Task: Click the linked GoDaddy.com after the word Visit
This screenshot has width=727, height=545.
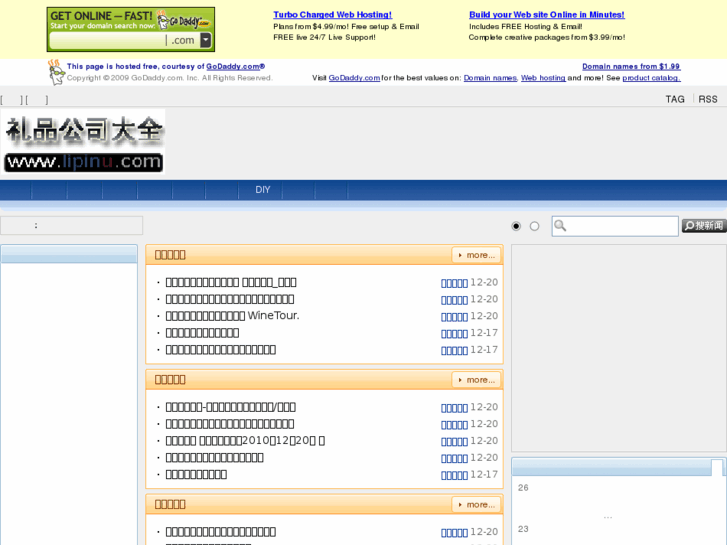Action: click(354, 78)
